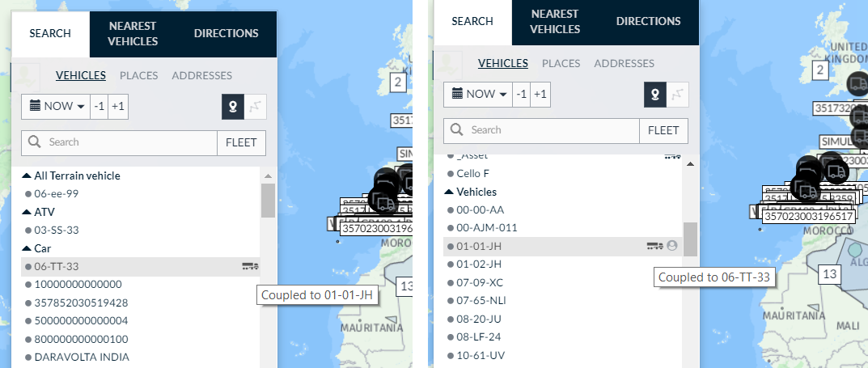Open the Addresses link in the right panel
Viewport: 868px width, 368px height.
pos(624,63)
